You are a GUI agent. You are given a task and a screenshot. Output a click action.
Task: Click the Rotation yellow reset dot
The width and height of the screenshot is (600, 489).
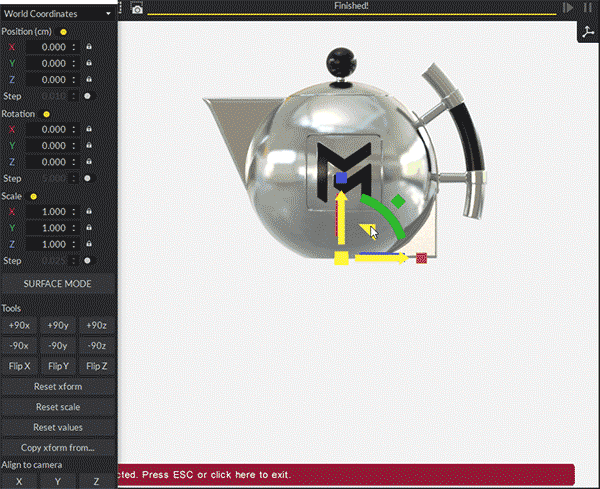(x=46, y=114)
